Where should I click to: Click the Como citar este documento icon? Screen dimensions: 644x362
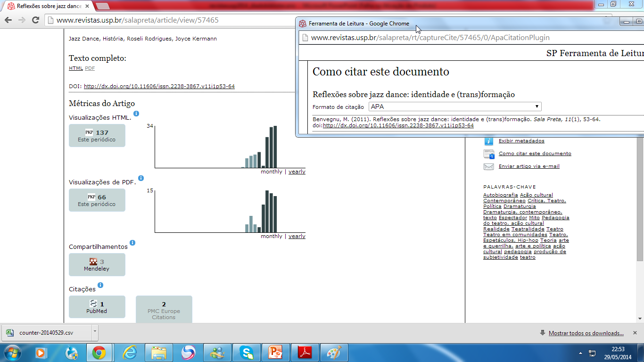489,154
